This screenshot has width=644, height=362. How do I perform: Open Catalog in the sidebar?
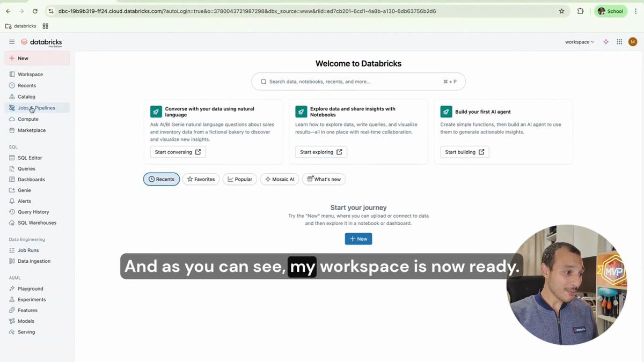tap(37, 97)
